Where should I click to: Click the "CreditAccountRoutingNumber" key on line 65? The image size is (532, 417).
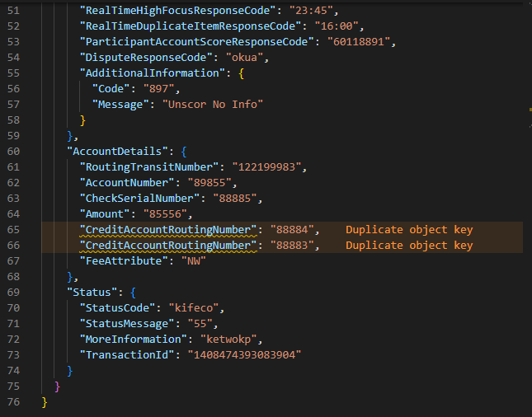(x=169, y=230)
